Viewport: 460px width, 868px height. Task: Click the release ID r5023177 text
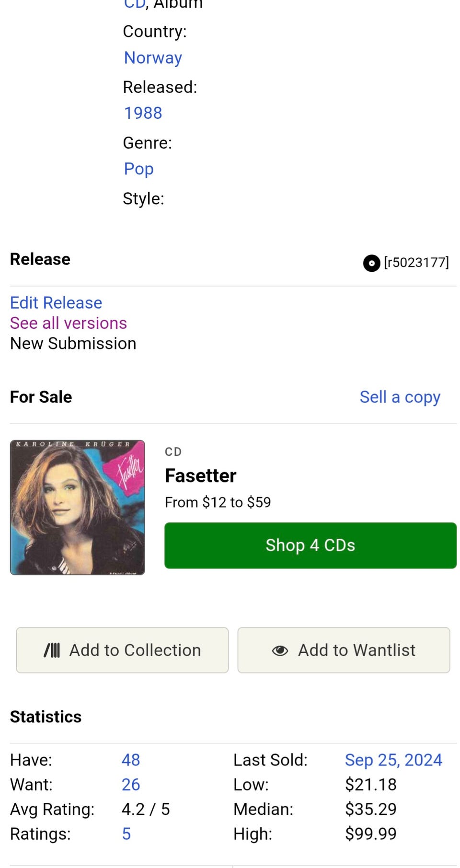click(x=416, y=263)
